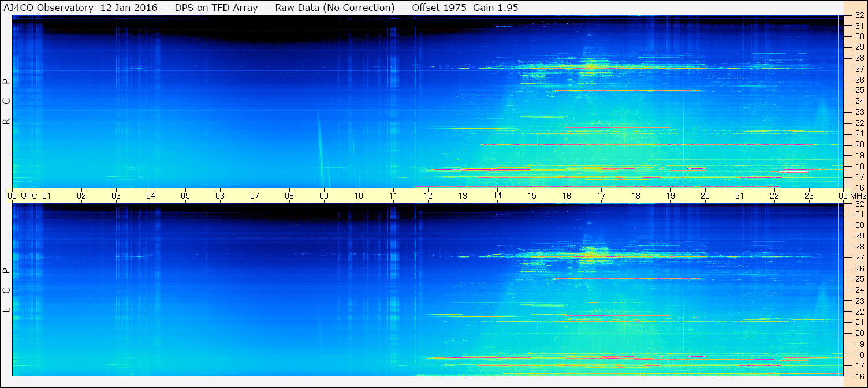This screenshot has height=388, width=868.
Task: Click the magenta 25 MHz signal line in RCP panel
Action: (627, 91)
